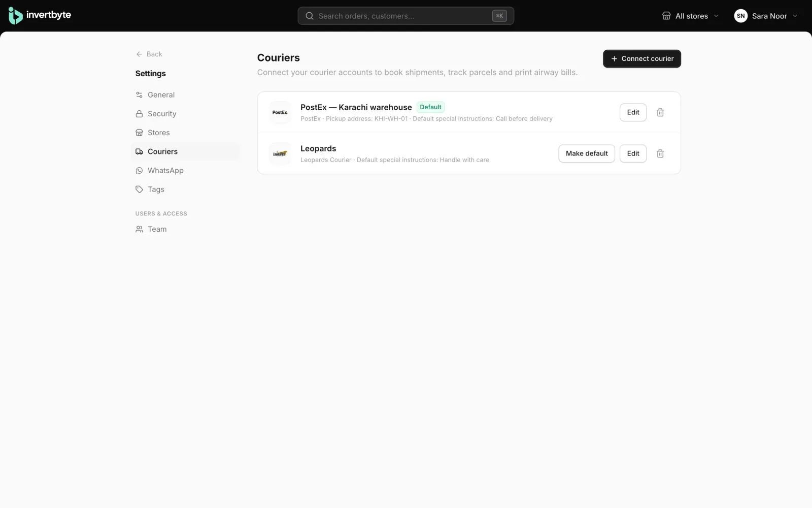Click the 'Couriers' page heading

coord(278,58)
